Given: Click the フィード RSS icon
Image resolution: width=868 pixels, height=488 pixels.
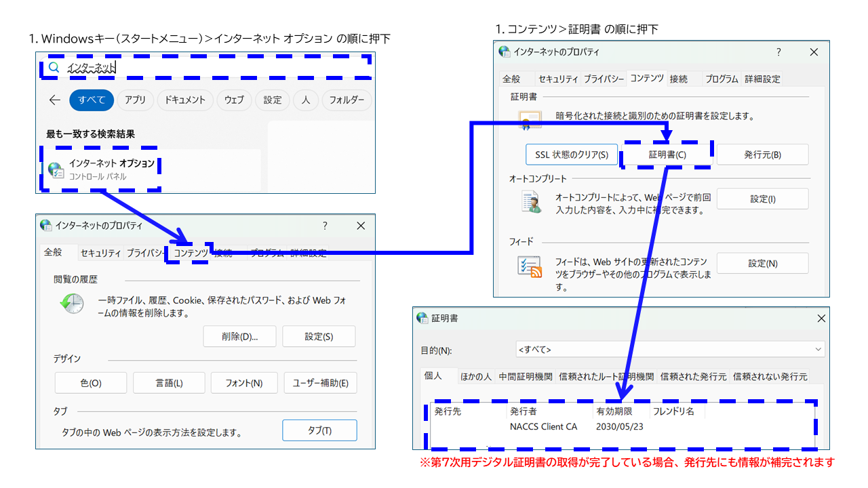Looking at the screenshot, I should click(530, 267).
